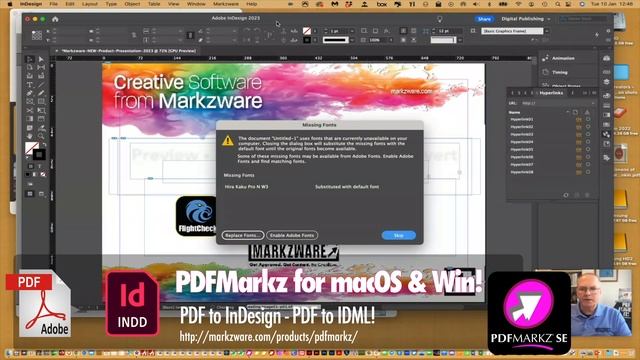Open the Type menu
The width and height of the screenshot is (640, 360).
pyautogui.click(x=111, y=4)
